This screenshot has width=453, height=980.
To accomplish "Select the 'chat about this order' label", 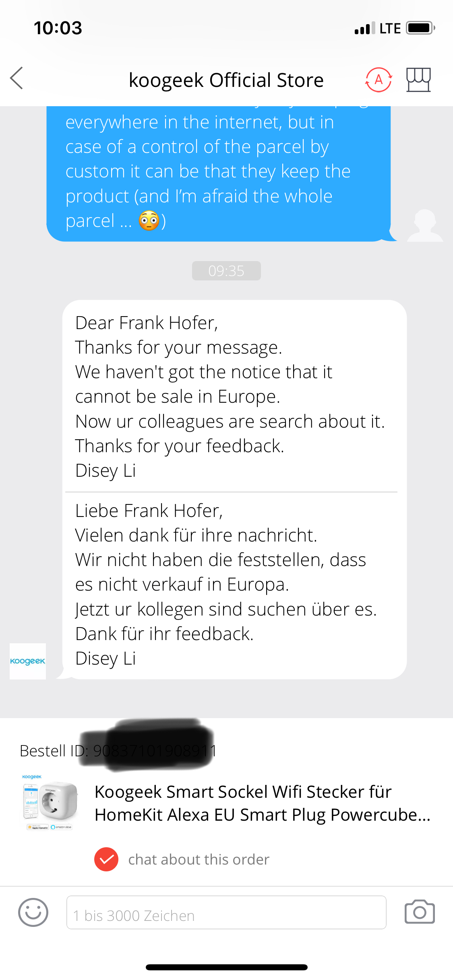I will click(199, 859).
